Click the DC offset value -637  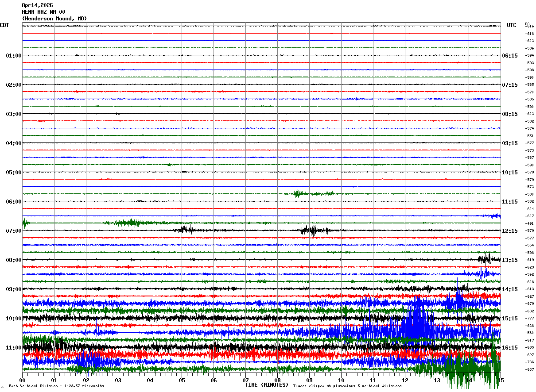tap(529, 369)
